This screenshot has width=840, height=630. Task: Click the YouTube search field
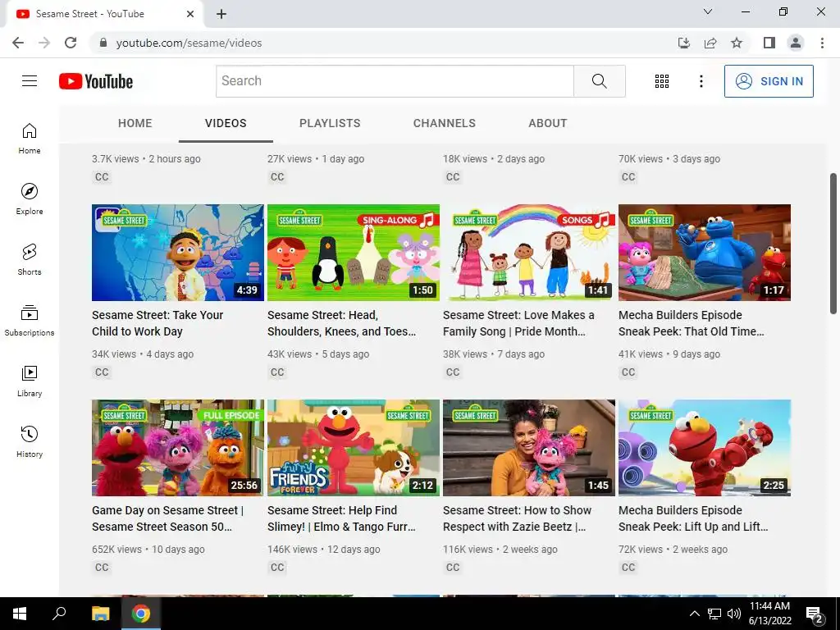click(x=395, y=81)
